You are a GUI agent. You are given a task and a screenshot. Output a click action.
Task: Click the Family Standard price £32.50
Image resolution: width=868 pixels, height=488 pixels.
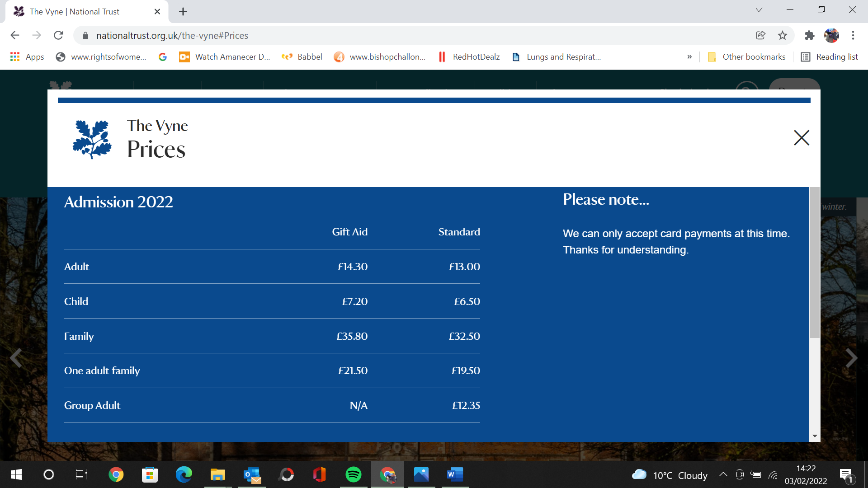pos(464,336)
